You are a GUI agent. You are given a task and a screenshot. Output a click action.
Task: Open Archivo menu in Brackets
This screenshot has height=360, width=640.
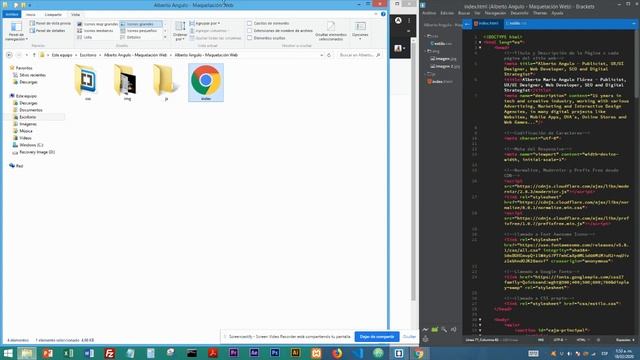point(429,13)
